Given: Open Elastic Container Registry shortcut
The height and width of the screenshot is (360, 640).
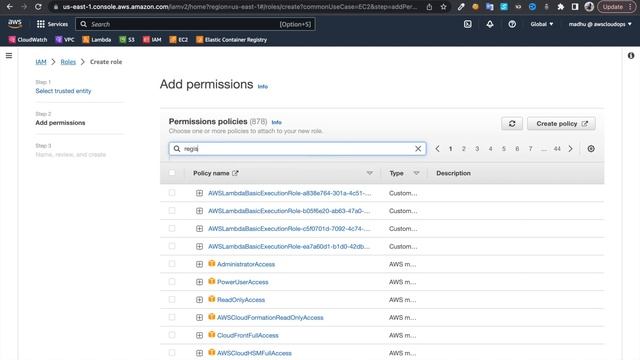Looking at the screenshot, I should click(x=231, y=40).
